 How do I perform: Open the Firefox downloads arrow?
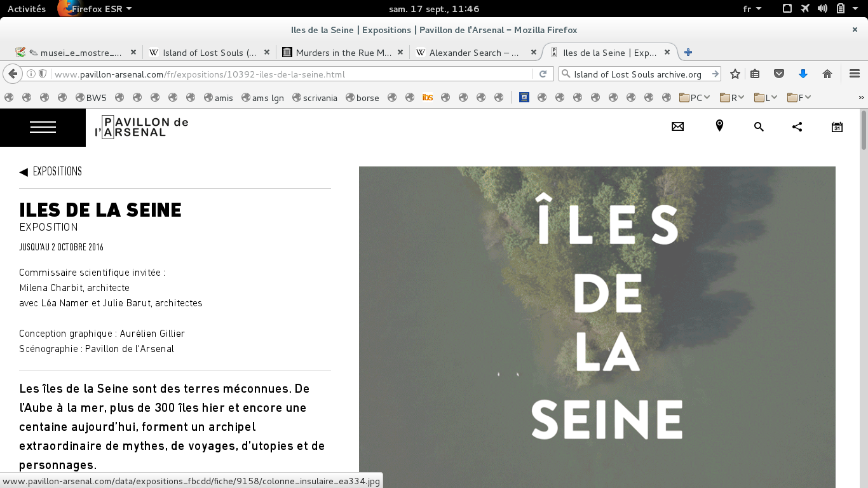[803, 74]
